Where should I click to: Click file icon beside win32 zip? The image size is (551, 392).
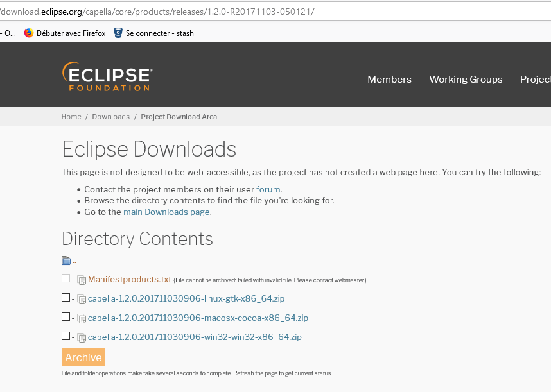click(82, 338)
